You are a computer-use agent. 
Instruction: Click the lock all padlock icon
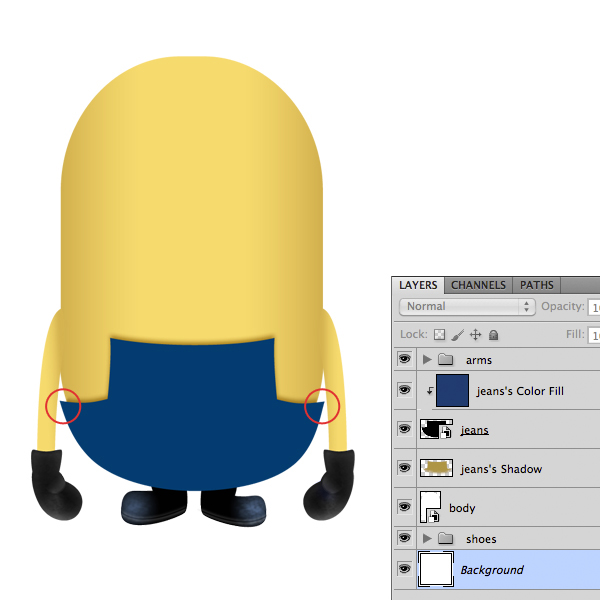pyautogui.click(x=494, y=335)
